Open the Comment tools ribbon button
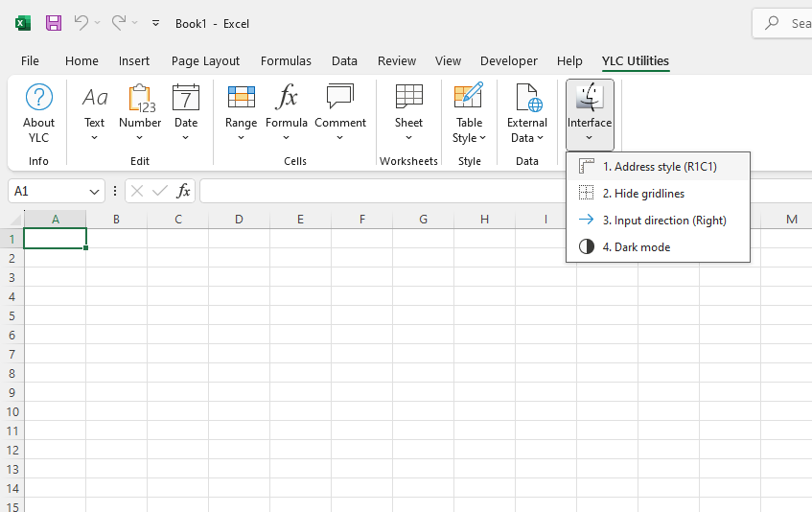Screen dimensions: 812x512 tap(340, 110)
